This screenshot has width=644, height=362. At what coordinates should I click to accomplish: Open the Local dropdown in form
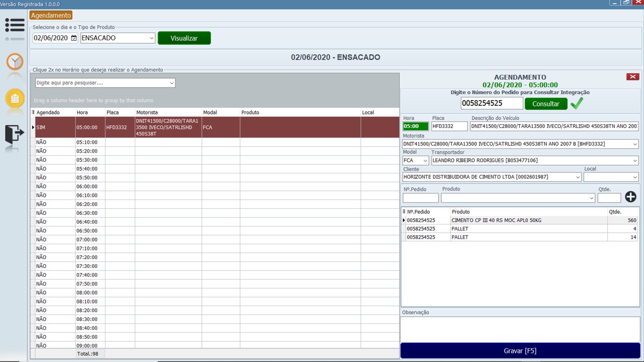(635, 177)
